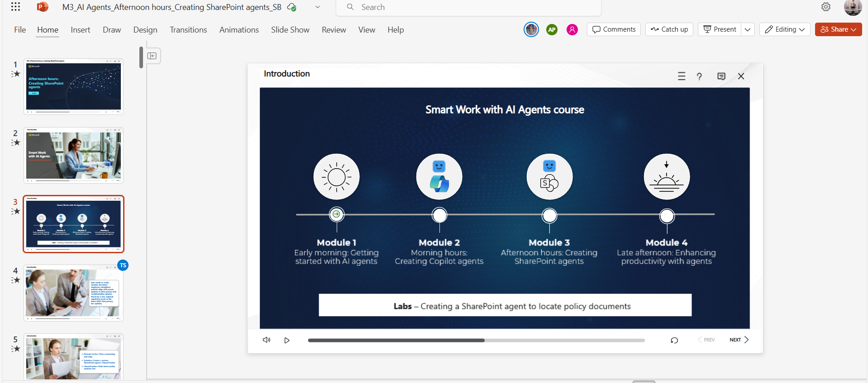Click in the Search box
The image size is (868, 383).
coord(469,7)
